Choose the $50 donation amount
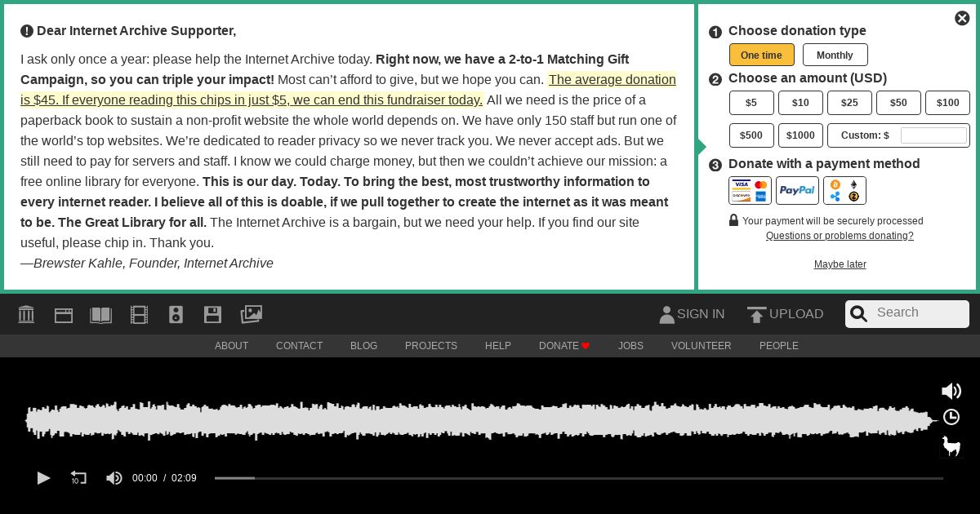 (898, 103)
